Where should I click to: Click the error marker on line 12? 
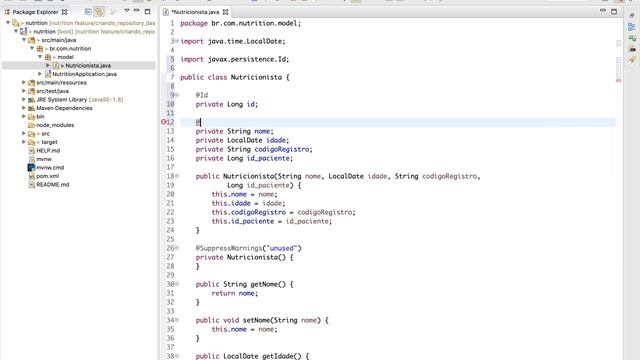point(164,122)
